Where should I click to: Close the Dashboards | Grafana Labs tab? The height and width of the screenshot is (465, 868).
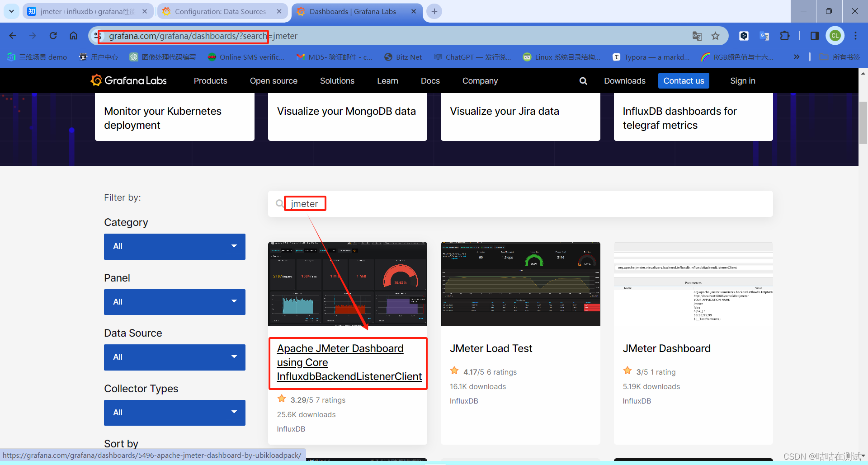point(414,11)
